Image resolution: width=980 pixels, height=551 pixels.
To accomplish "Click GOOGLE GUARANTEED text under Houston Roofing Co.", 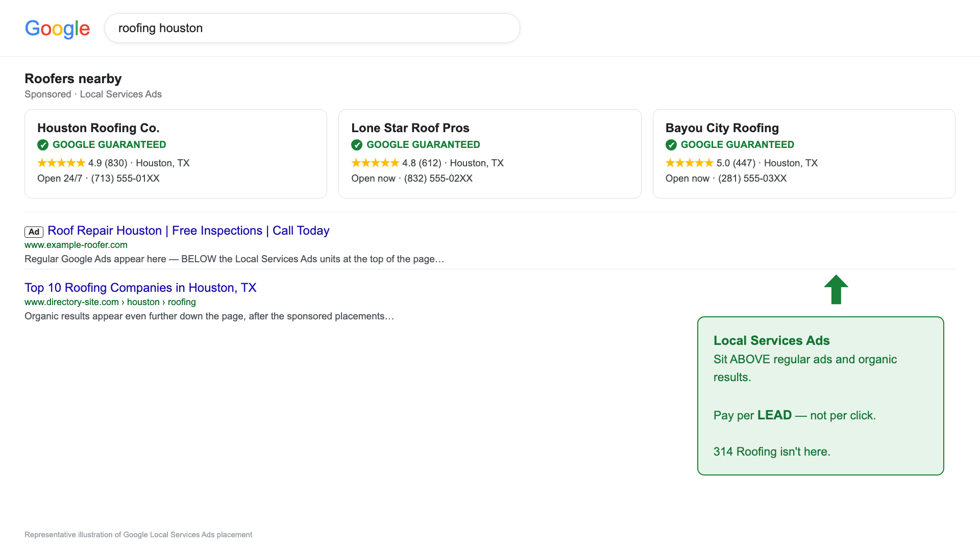I will [x=109, y=145].
